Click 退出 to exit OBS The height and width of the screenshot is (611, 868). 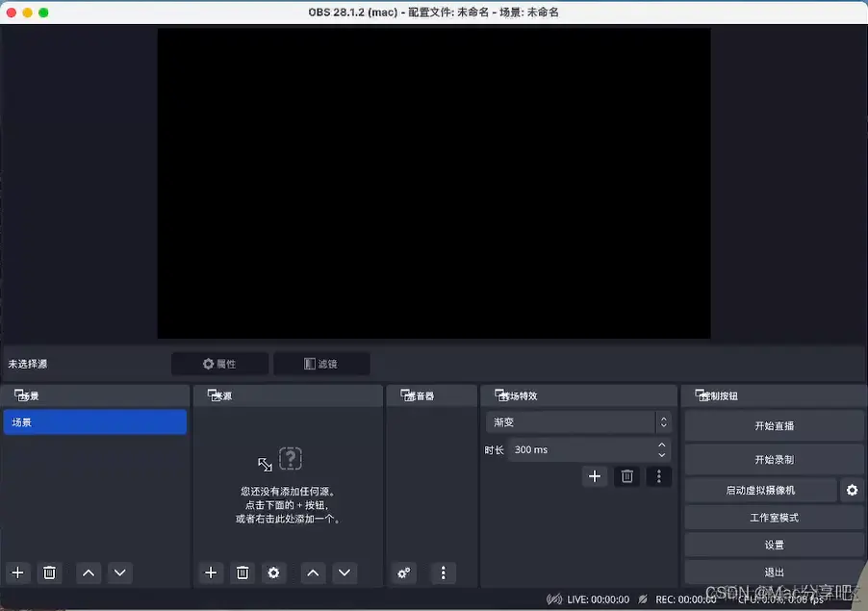[774, 573]
